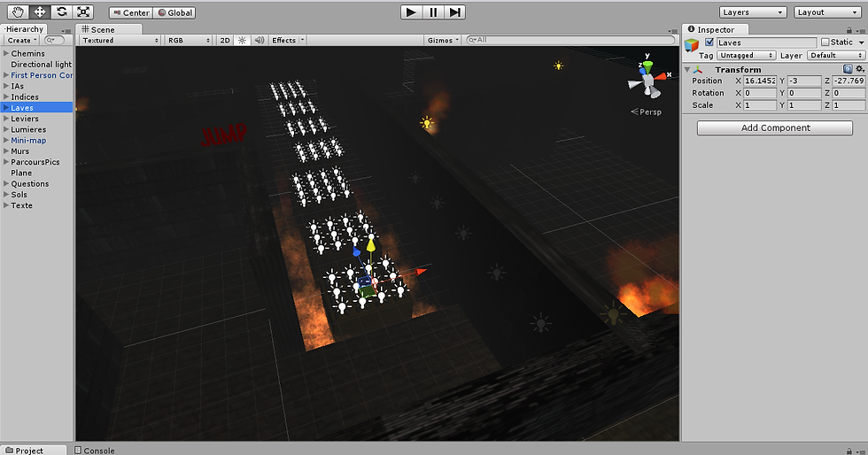Click the Scene search field

click(x=570, y=40)
